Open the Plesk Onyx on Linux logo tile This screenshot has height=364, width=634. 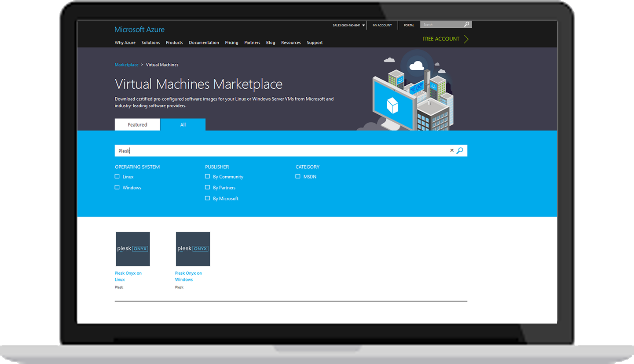coord(132,249)
